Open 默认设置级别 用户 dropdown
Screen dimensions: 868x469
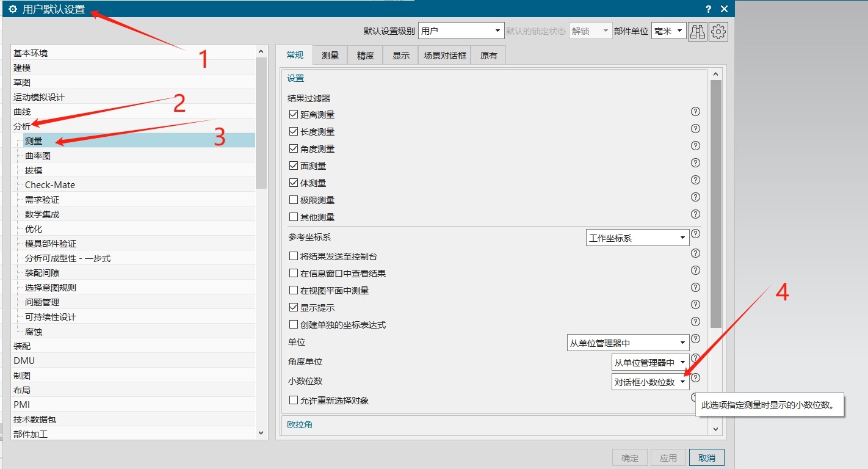tap(461, 31)
